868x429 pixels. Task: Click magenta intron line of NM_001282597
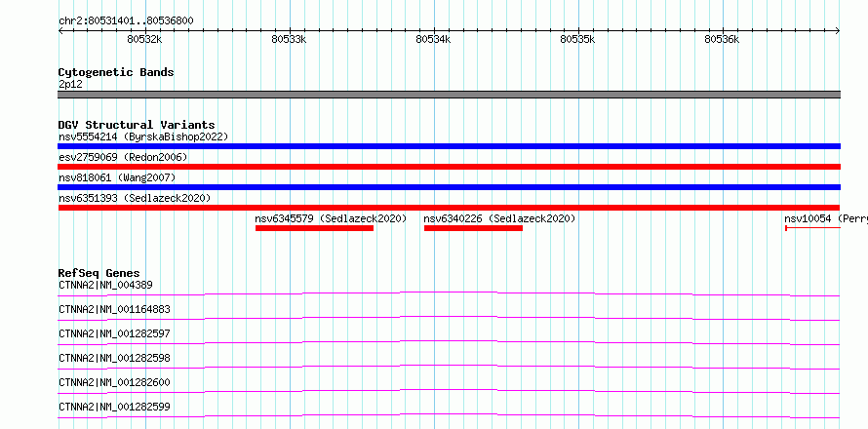(449, 340)
